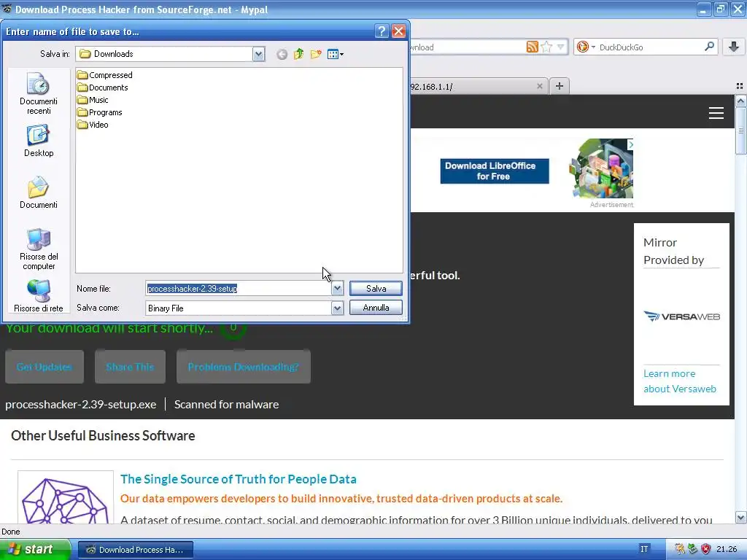This screenshot has width=747, height=560.
Task: Click the processhacker-2.39-setup.exe file name text
Action: 80,404
